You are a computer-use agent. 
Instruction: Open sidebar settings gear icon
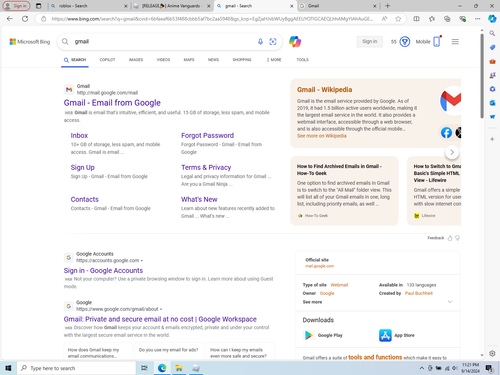pos(492,353)
